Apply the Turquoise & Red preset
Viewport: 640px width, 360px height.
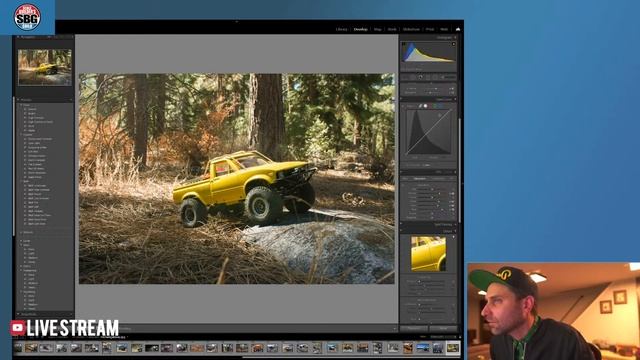(38, 147)
